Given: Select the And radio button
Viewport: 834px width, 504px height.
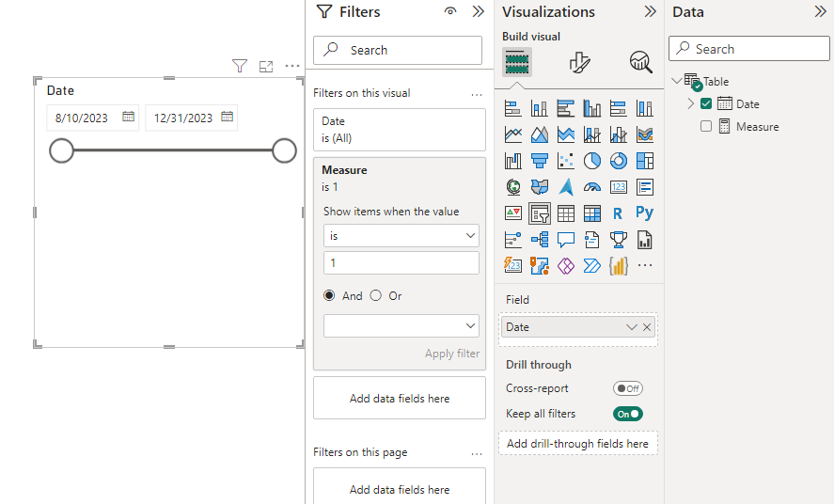Looking at the screenshot, I should point(329,295).
